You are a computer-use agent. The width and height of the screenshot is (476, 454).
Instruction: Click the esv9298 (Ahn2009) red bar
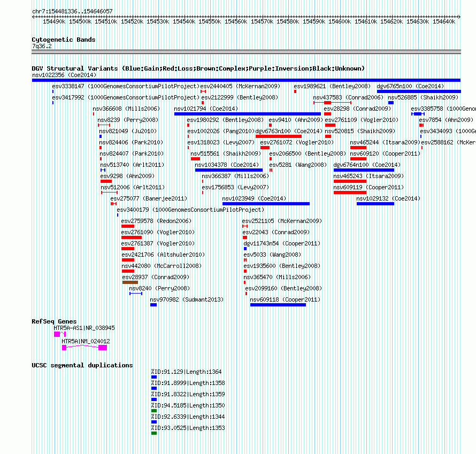(106, 181)
